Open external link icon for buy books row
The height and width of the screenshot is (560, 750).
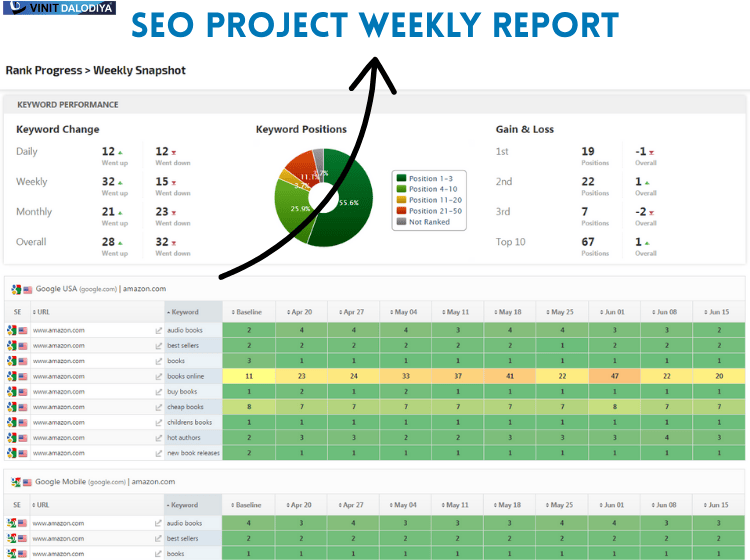[x=158, y=392]
